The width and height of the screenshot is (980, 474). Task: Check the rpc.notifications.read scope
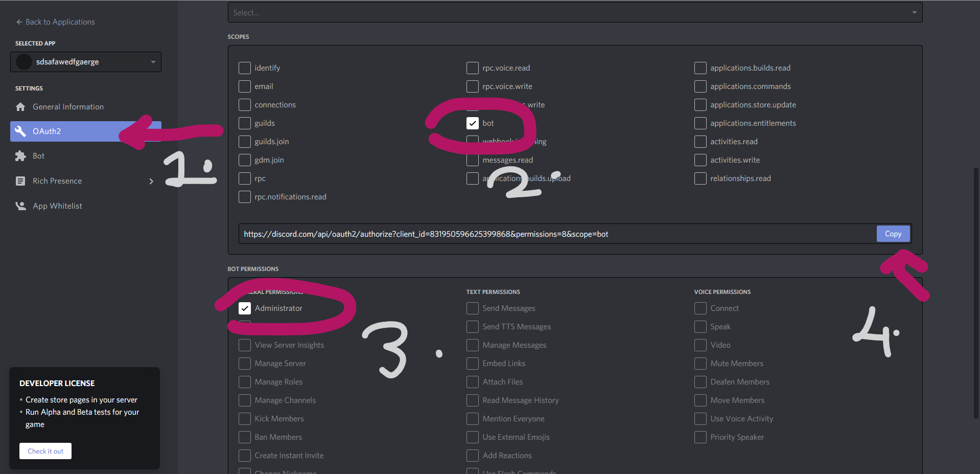(x=245, y=197)
